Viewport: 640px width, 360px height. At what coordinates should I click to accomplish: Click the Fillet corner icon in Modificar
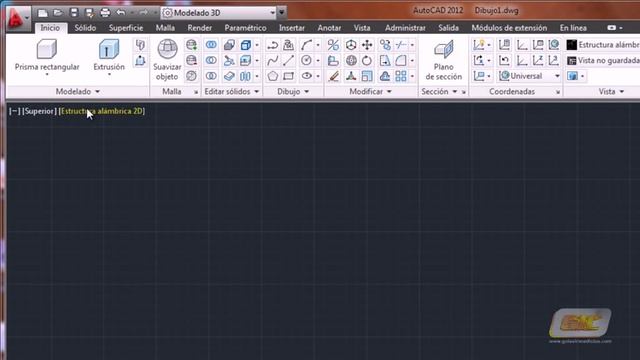401,60
